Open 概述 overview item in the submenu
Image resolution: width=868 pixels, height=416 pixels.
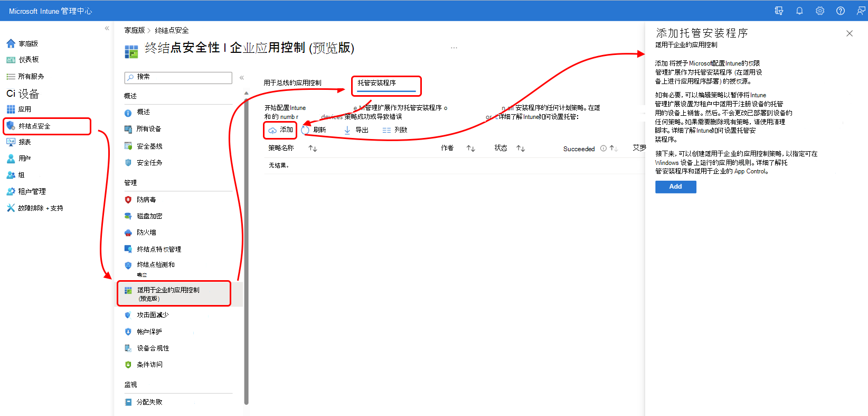coord(137,113)
